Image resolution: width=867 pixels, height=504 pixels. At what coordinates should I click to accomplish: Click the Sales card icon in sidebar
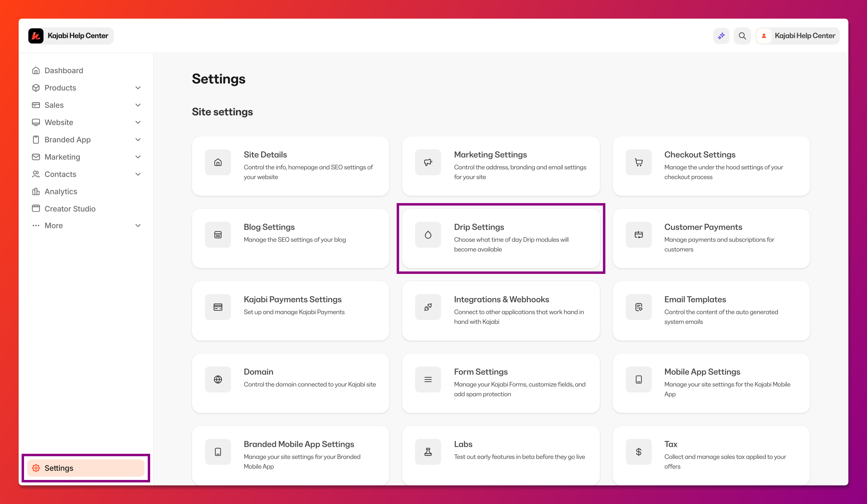coord(36,105)
